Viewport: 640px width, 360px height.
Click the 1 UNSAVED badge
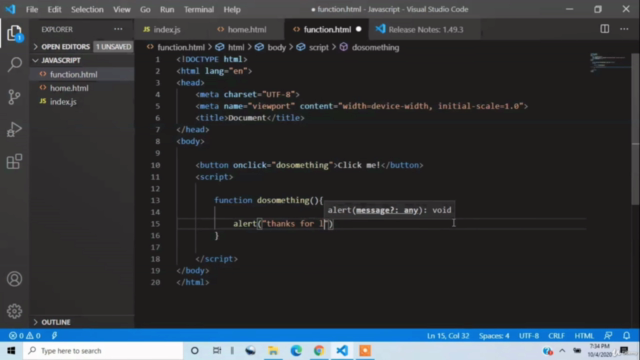tap(113, 47)
